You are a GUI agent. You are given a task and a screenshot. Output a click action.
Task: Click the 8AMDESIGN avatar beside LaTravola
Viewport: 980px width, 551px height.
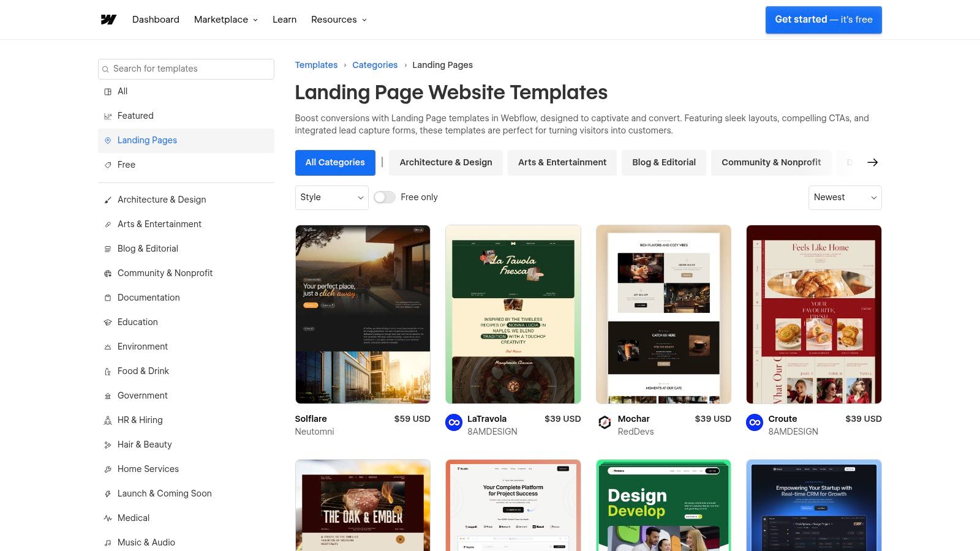click(x=454, y=422)
